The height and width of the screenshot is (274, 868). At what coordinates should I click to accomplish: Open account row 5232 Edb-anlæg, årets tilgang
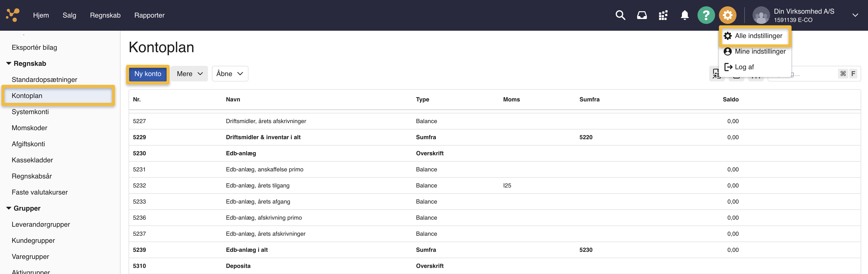click(257, 186)
